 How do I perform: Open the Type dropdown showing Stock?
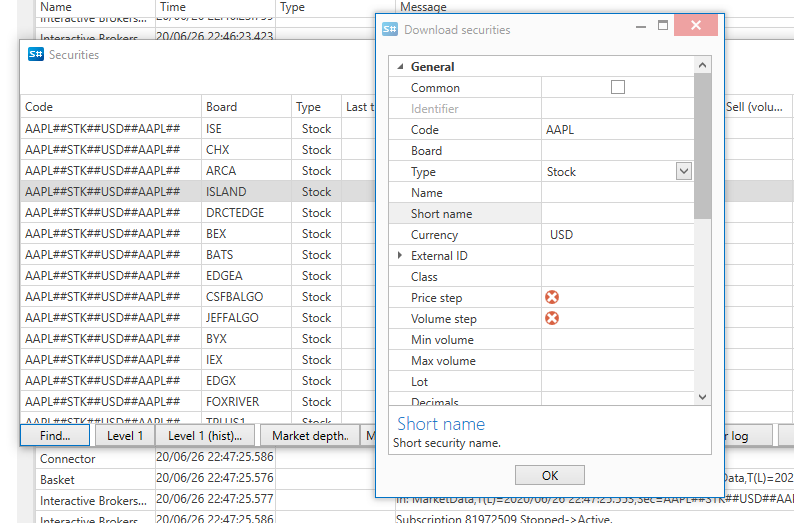(x=684, y=171)
